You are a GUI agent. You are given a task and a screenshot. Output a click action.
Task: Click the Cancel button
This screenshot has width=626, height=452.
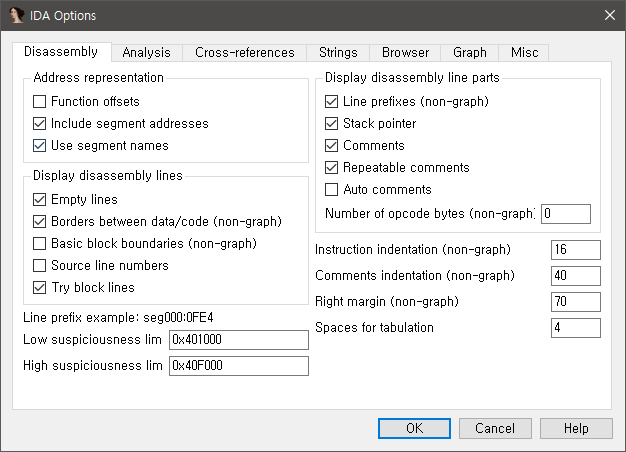pos(495,428)
